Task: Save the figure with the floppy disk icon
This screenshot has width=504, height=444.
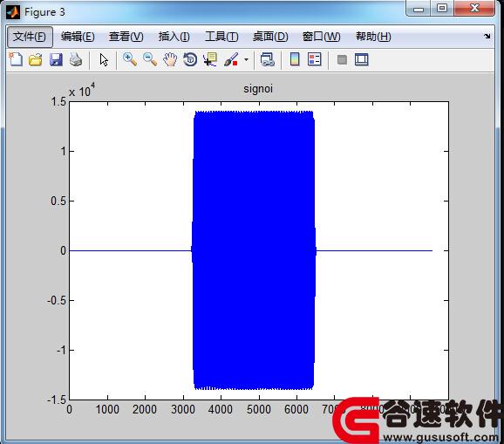Action: coord(56,60)
